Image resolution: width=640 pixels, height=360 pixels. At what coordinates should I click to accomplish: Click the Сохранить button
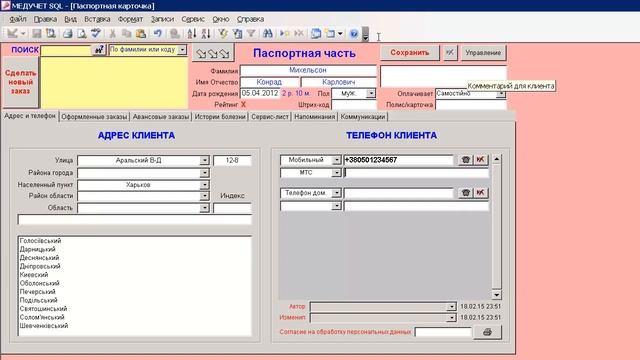[x=410, y=53]
